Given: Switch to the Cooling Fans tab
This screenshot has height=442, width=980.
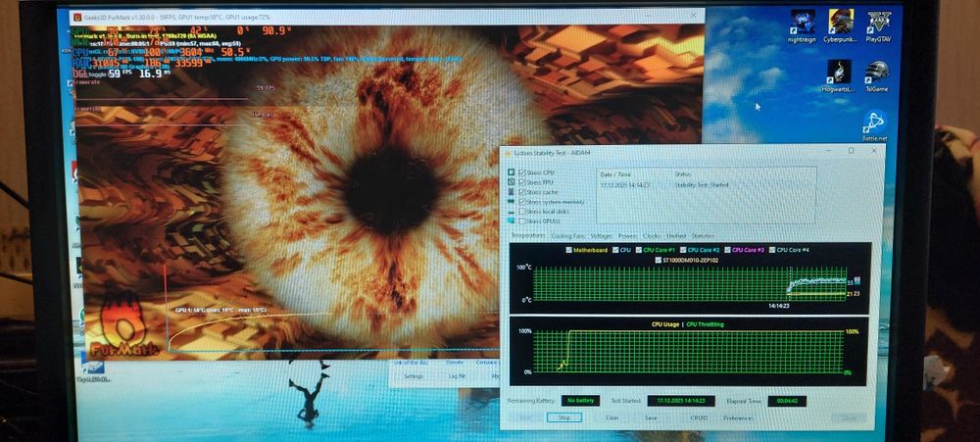Looking at the screenshot, I should point(568,236).
